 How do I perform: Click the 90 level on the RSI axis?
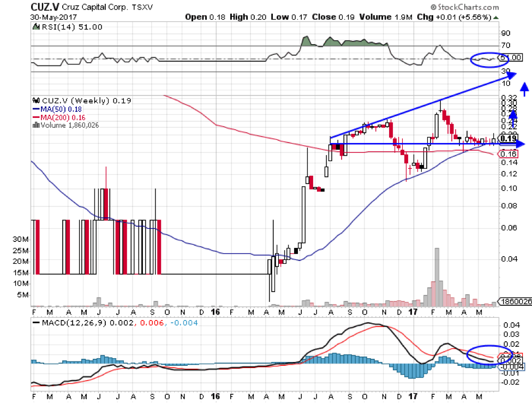coord(505,33)
